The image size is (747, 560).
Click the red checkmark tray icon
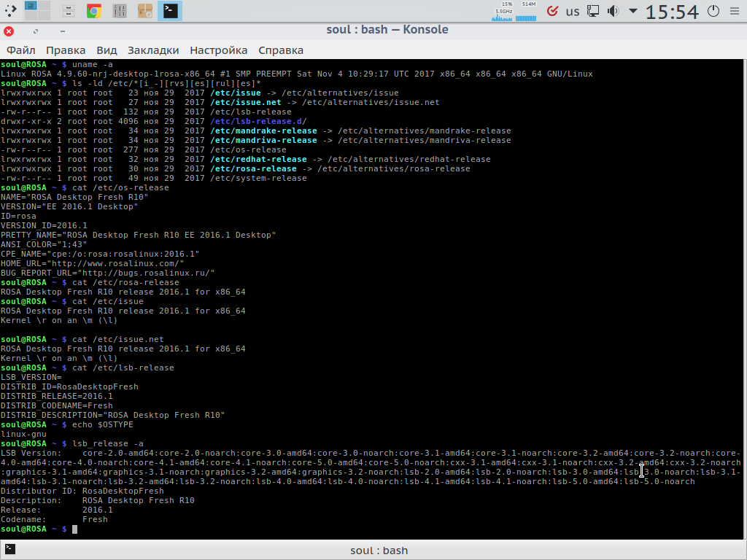pos(553,11)
